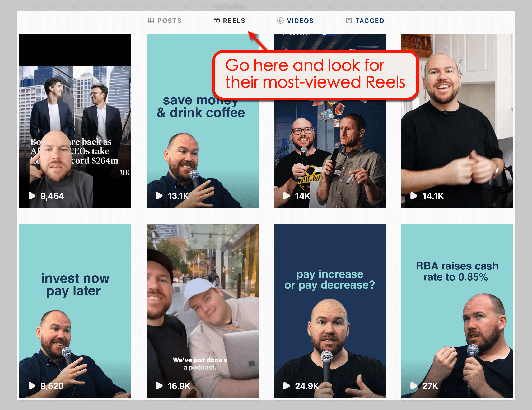The height and width of the screenshot is (410, 532).
Task: Click the play icon showing 24.9K views
Action: (x=287, y=387)
